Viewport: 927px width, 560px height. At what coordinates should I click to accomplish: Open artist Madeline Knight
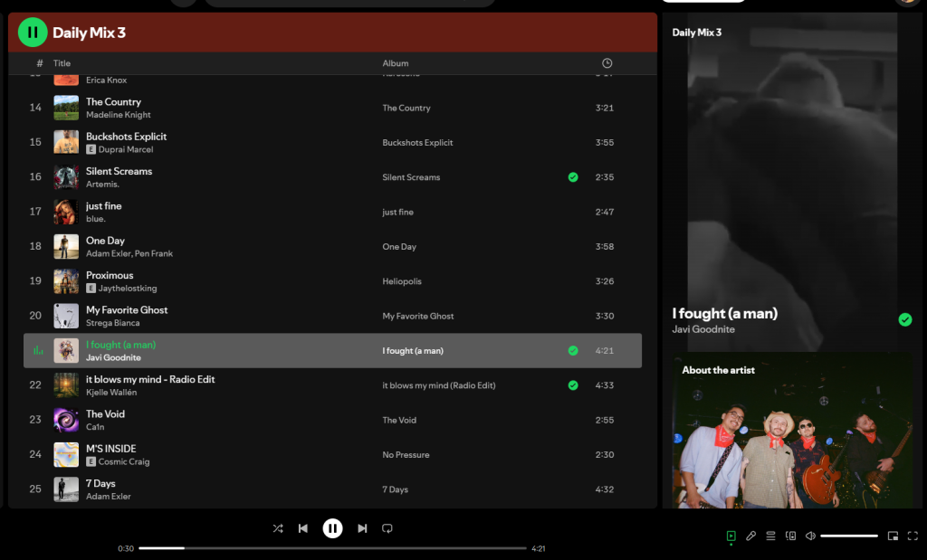coord(119,115)
